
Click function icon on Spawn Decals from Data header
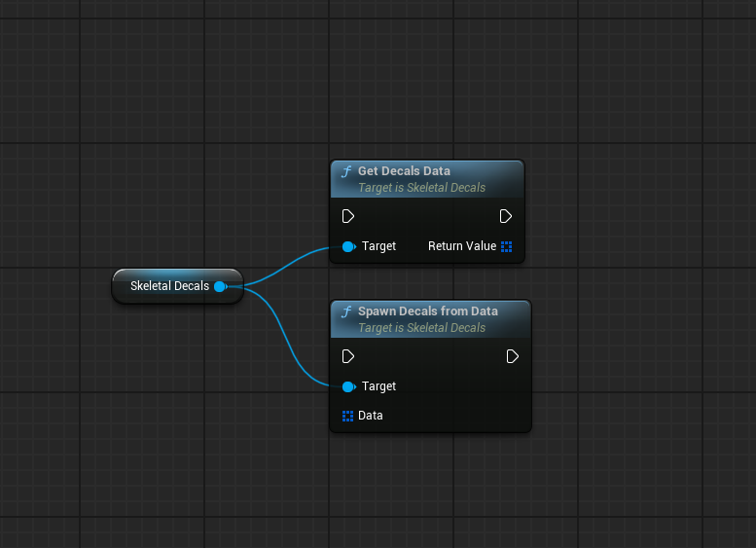(x=346, y=311)
